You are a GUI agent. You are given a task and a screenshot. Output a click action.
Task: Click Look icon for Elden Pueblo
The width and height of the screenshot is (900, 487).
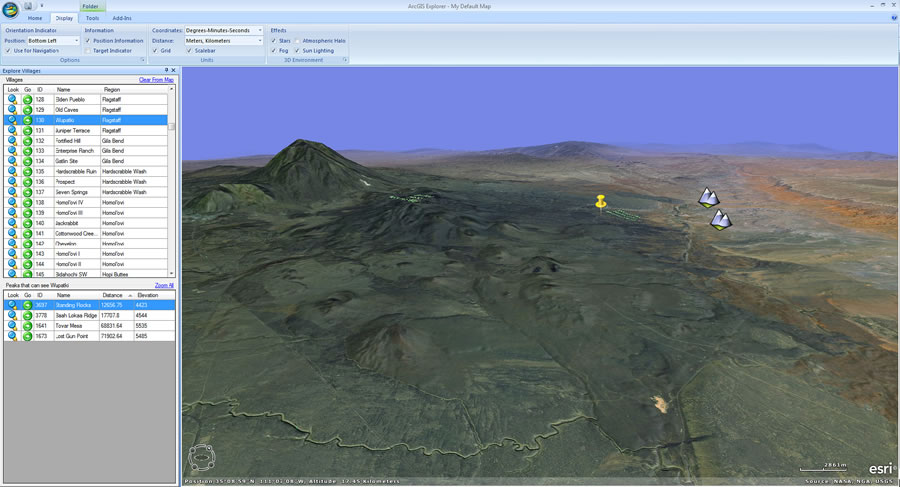13,99
